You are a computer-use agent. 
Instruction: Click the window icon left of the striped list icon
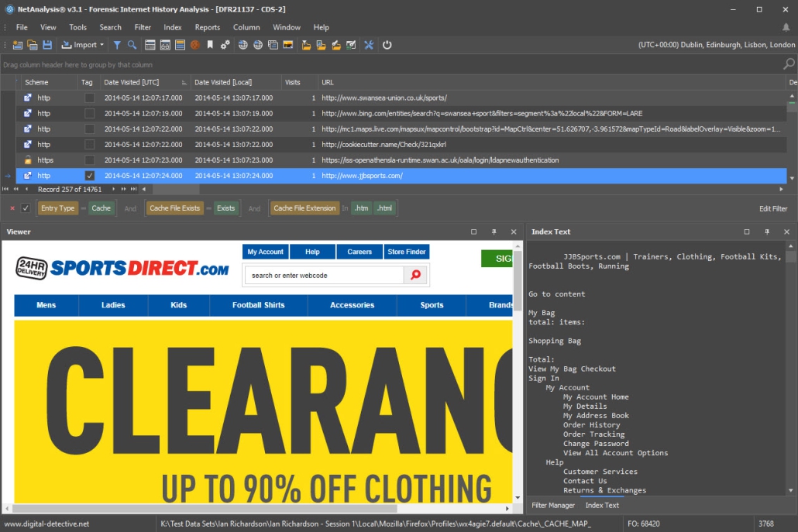[165, 45]
